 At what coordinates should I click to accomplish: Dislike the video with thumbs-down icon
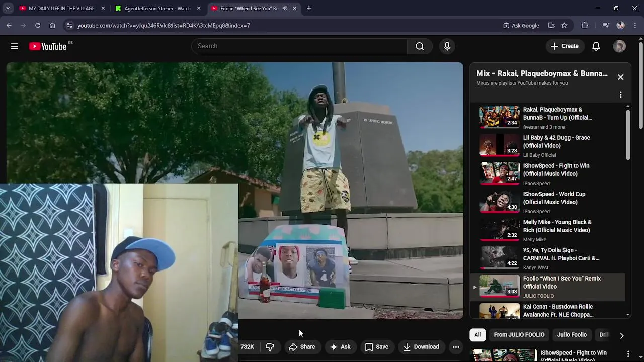[270, 347]
